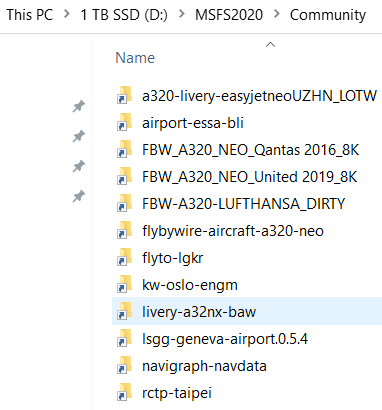Select a320-livery-easyjetneoUZHN_LOTW file name
Image resolution: width=382 pixels, height=410 pixels.
(x=259, y=96)
